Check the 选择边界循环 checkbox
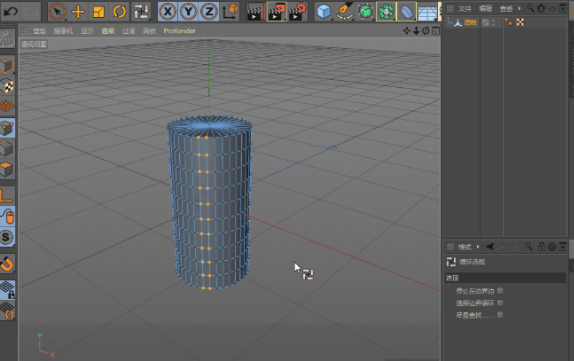574x361 pixels. pyautogui.click(x=500, y=303)
